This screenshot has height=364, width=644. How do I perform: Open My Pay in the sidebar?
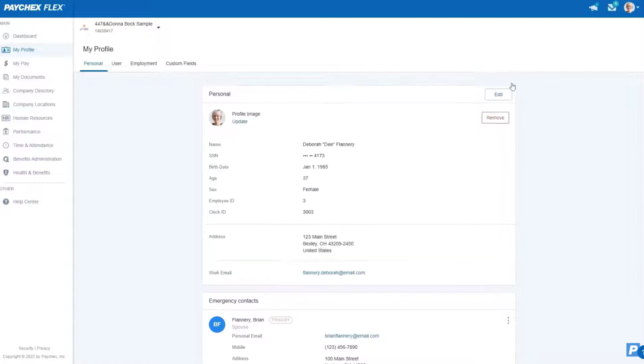pos(21,64)
